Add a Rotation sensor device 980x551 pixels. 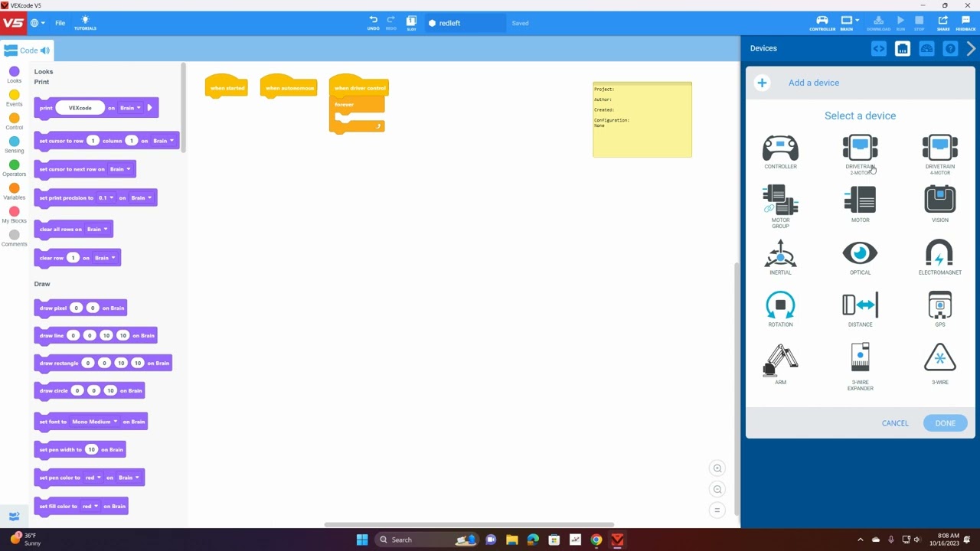(780, 309)
